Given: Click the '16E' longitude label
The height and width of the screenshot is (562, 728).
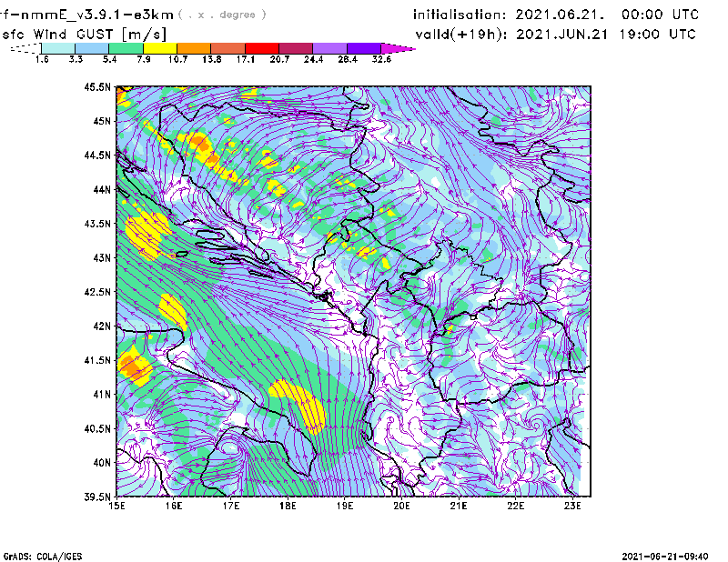Looking at the screenshot, I should (x=174, y=506).
